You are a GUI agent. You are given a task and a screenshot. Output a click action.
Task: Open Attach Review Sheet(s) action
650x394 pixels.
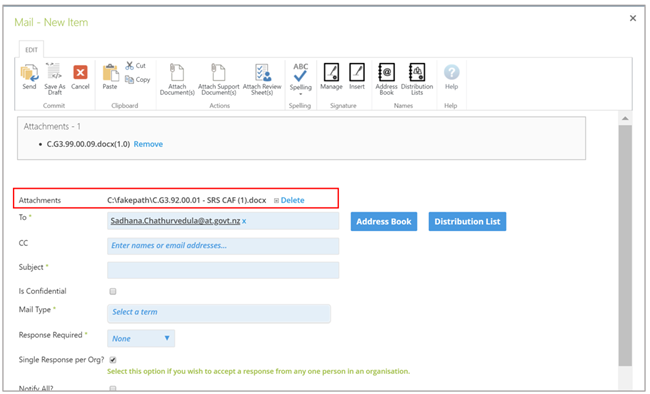point(262,79)
